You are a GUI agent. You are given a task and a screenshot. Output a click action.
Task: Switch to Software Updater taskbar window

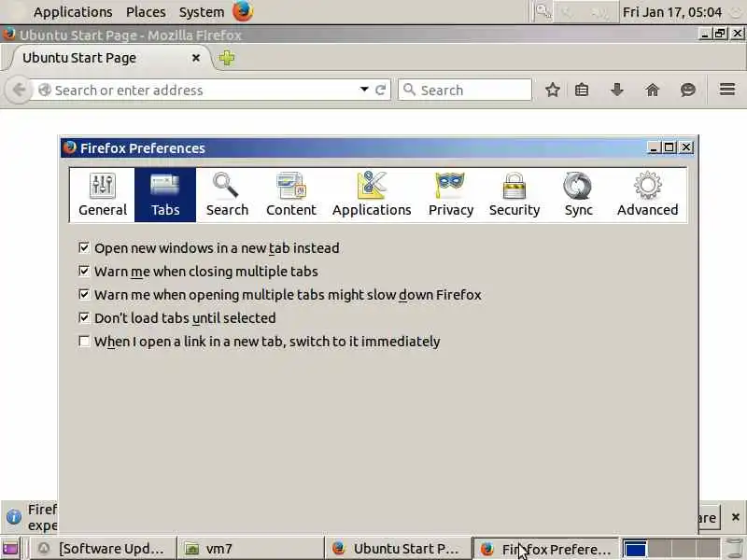(103, 549)
